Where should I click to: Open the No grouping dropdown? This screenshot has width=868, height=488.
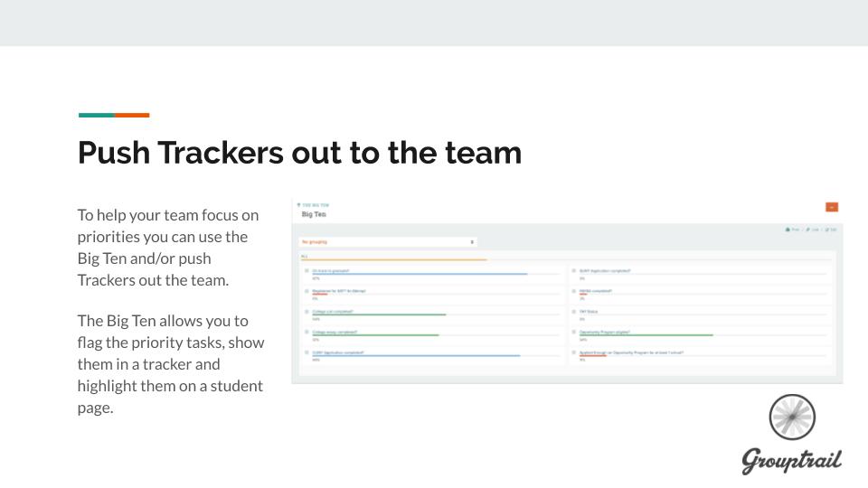388,242
